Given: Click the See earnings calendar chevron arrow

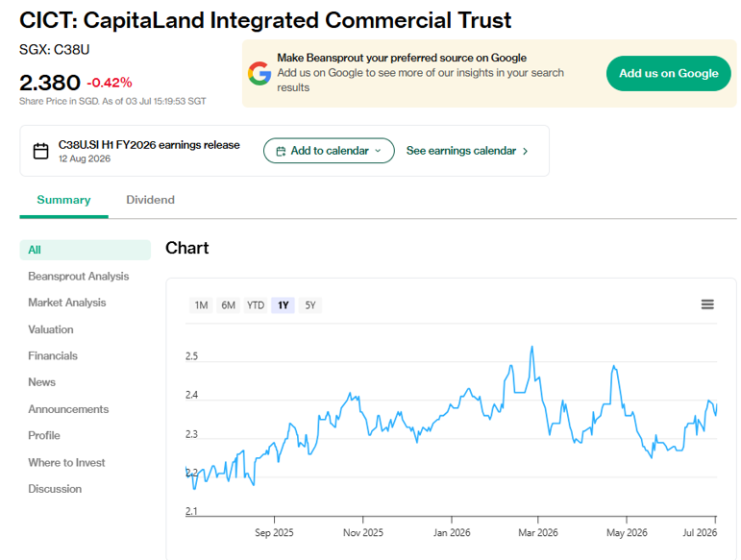Looking at the screenshot, I should tap(525, 151).
